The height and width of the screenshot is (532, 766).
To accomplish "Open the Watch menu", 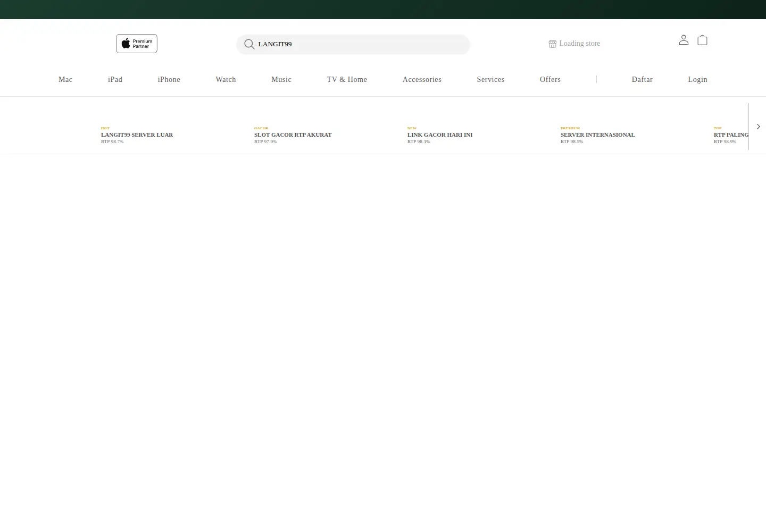I will [x=226, y=79].
